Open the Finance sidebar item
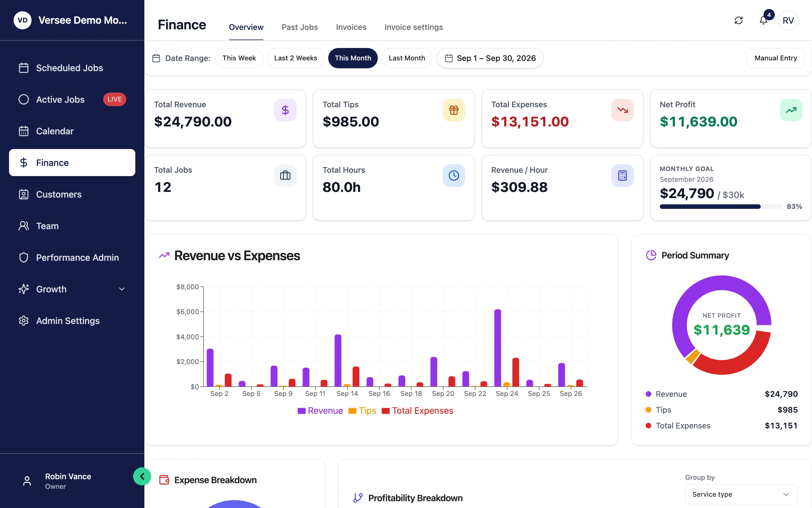The height and width of the screenshot is (508, 812). click(72, 163)
